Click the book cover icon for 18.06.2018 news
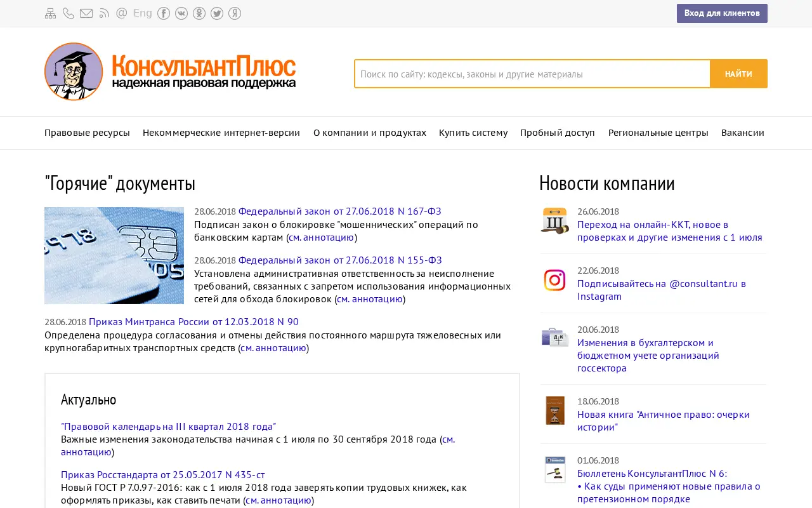812x508 pixels. coord(554,410)
